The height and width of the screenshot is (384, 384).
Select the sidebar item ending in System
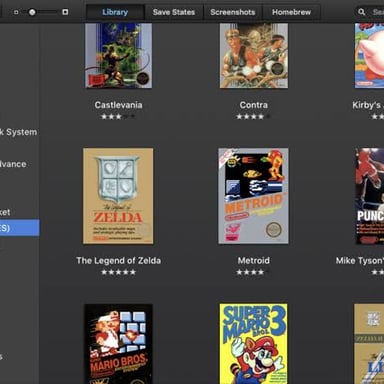pos(19,132)
